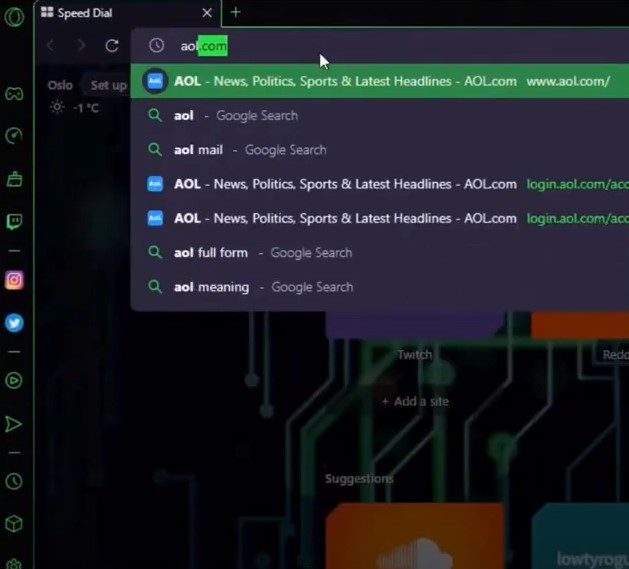Open the shopping bag sidebar icon

pos(14,179)
